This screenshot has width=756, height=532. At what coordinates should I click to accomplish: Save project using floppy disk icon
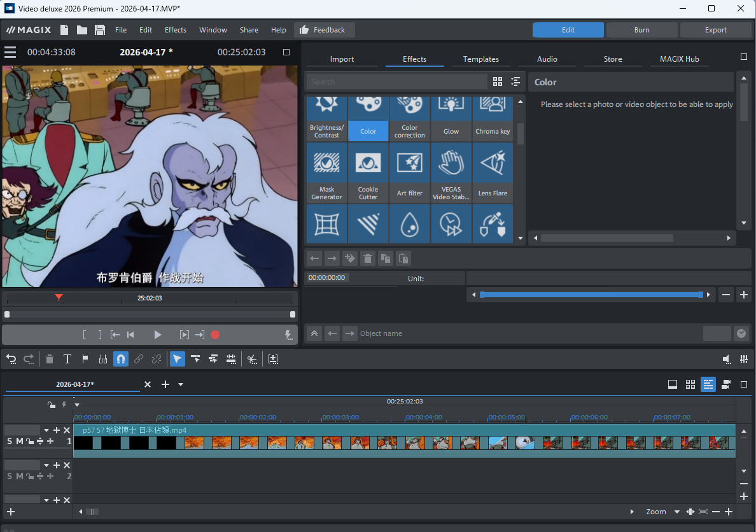[100, 30]
